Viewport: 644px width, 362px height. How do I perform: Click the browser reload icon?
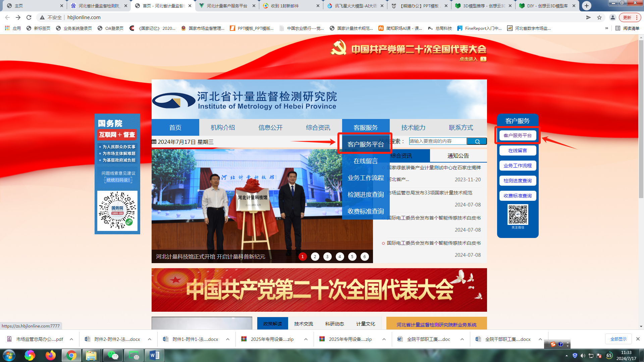coord(29,17)
